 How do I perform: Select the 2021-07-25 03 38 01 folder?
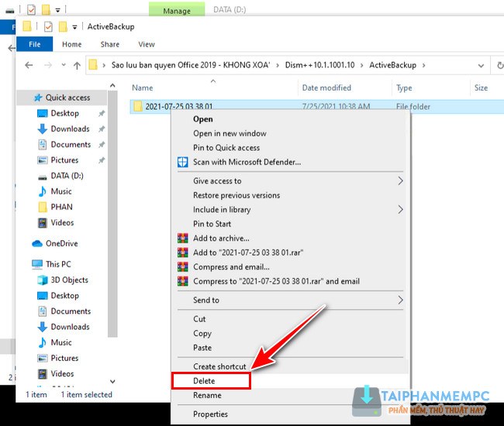pyautogui.click(x=178, y=106)
